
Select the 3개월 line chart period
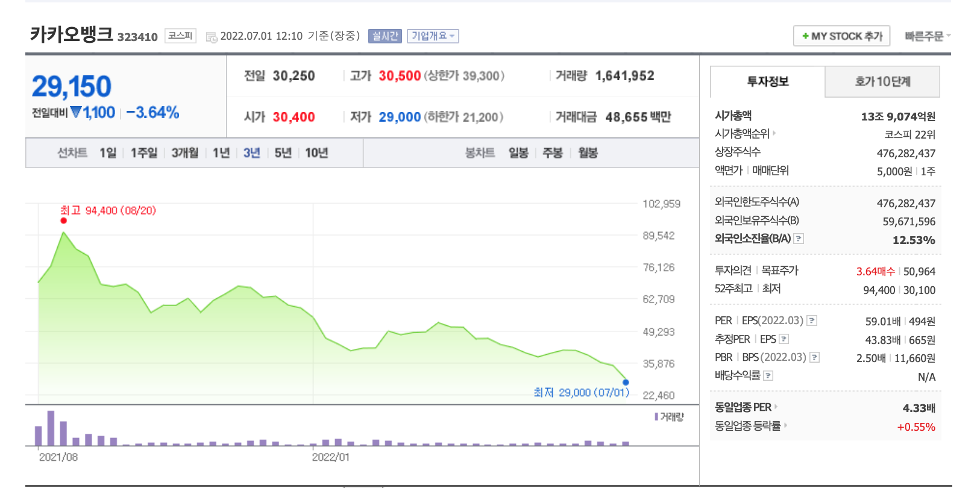click(185, 153)
